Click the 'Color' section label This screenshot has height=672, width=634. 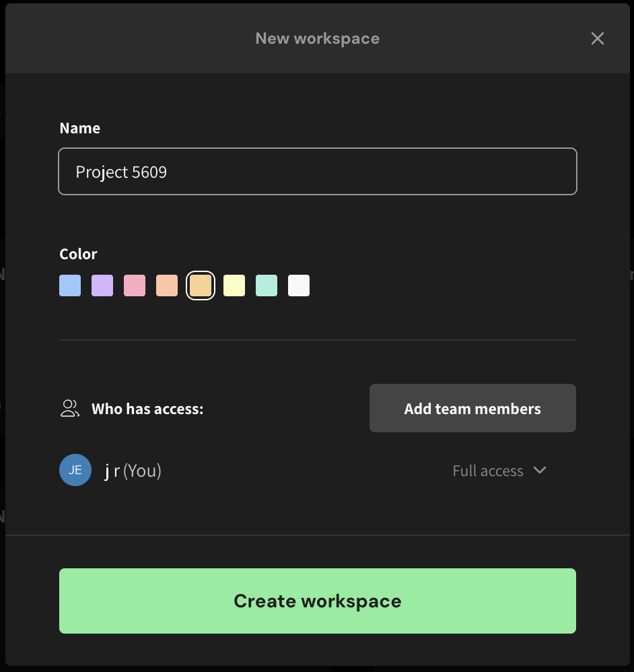click(x=78, y=254)
